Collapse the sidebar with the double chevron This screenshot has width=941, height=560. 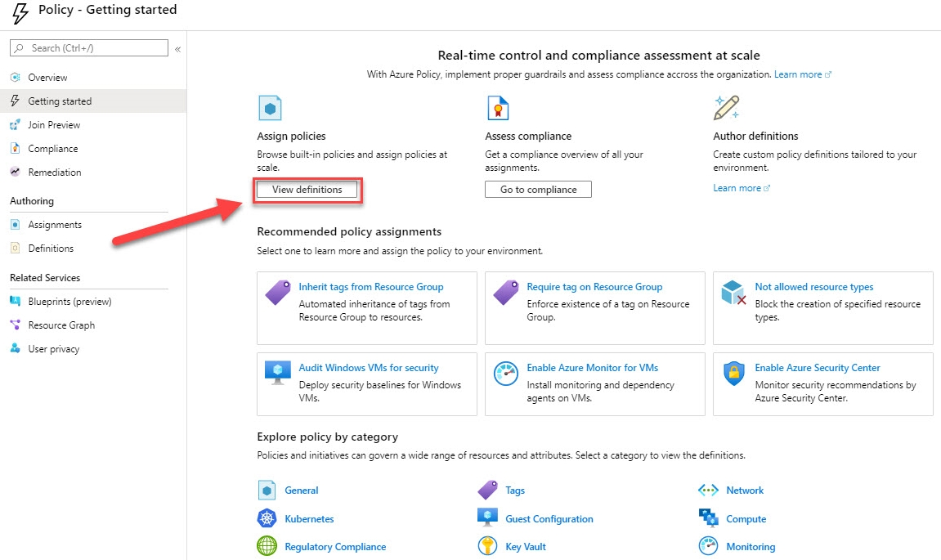pyautogui.click(x=177, y=49)
